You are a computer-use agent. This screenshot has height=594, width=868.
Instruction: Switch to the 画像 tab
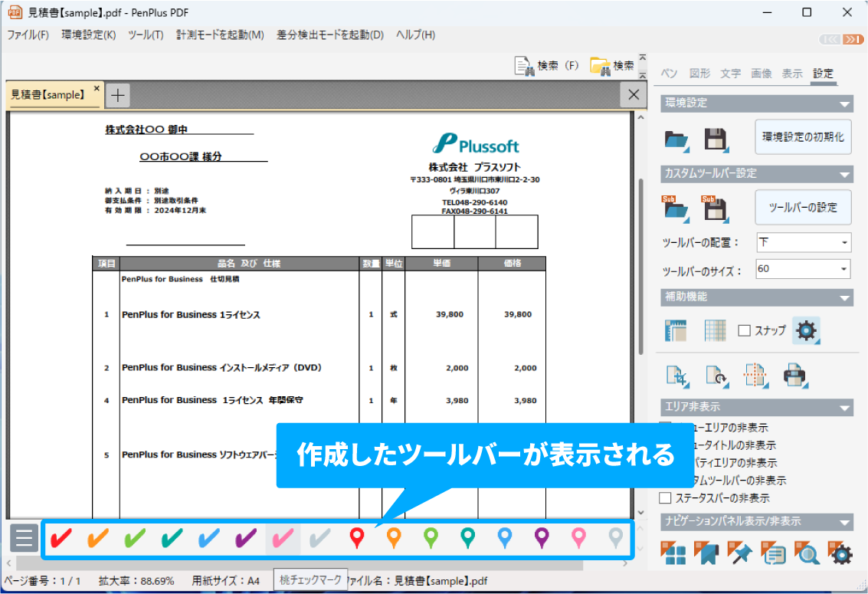762,74
